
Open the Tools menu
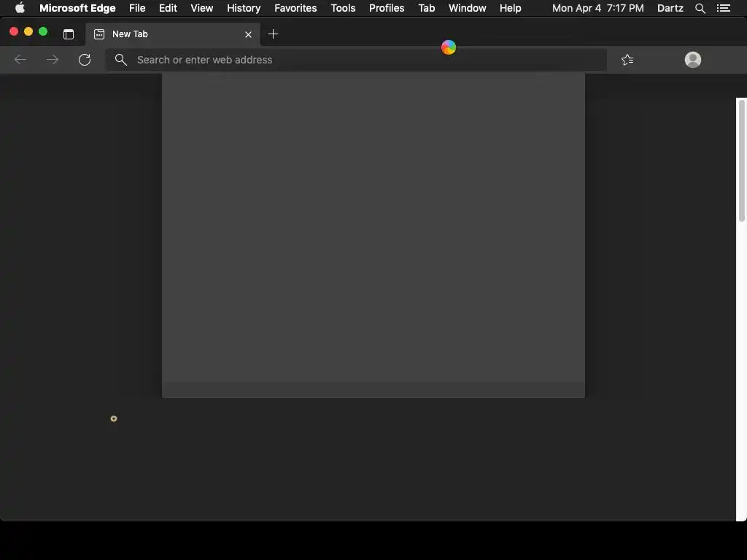pos(343,8)
